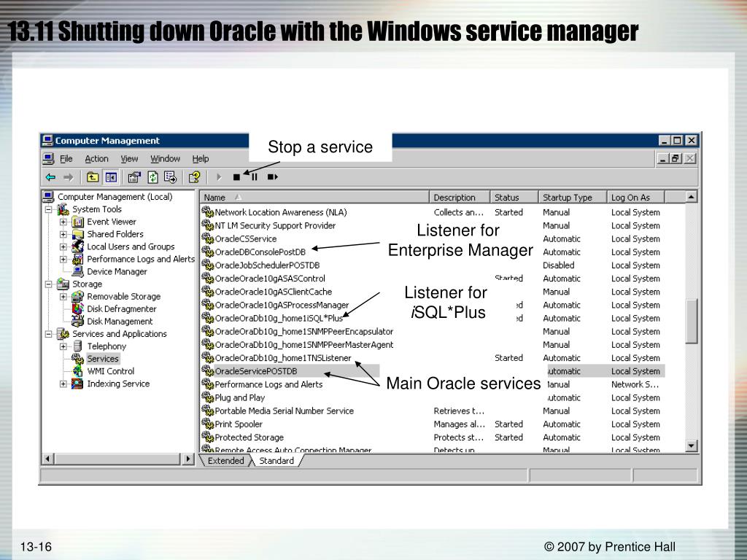
Task: Switch to the Standard tab
Action: (x=276, y=461)
